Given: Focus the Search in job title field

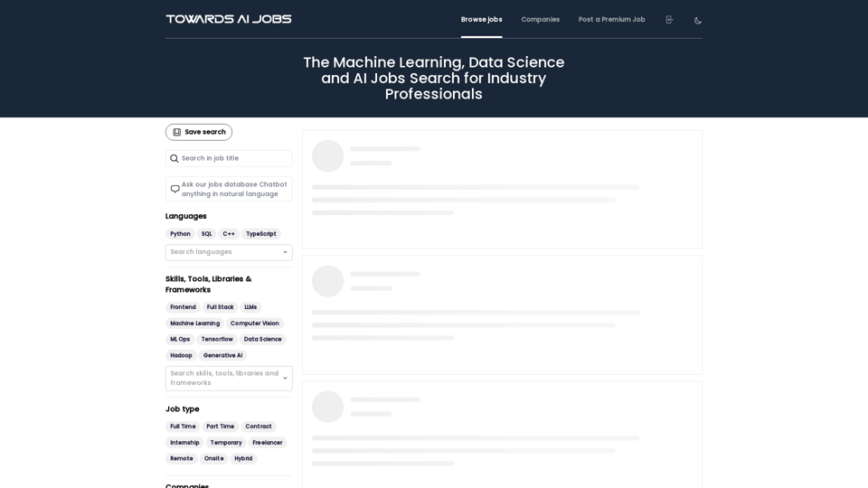Looking at the screenshot, I should click(x=229, y=158).
